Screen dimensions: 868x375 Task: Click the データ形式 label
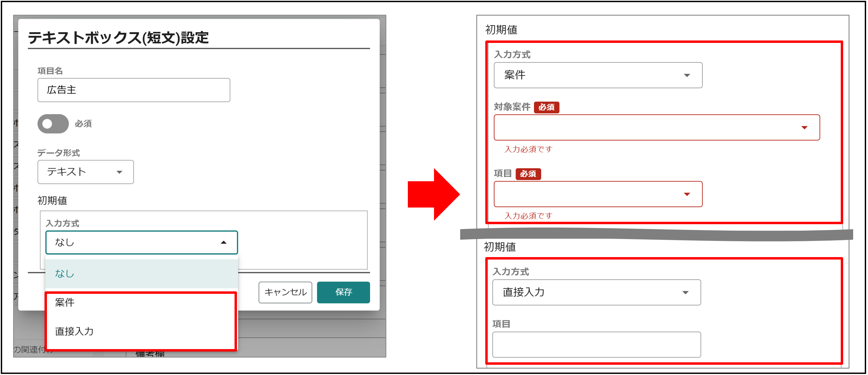pyautogui.click(x=59, y=153)
